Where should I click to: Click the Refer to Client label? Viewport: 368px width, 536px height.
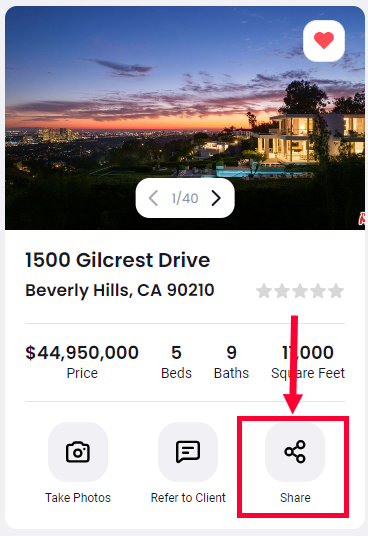pyautogui.click(x=188, y=498)
